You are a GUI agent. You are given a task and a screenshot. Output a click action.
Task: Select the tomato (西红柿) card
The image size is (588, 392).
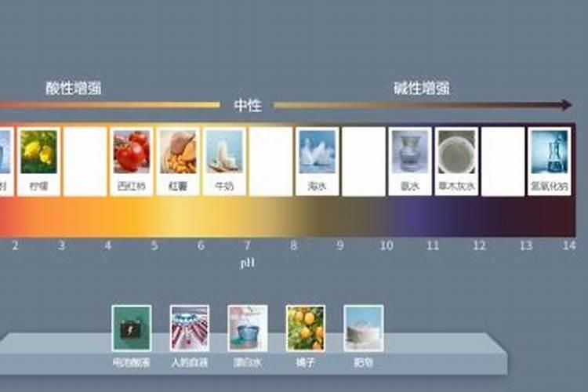coord(132,162)
